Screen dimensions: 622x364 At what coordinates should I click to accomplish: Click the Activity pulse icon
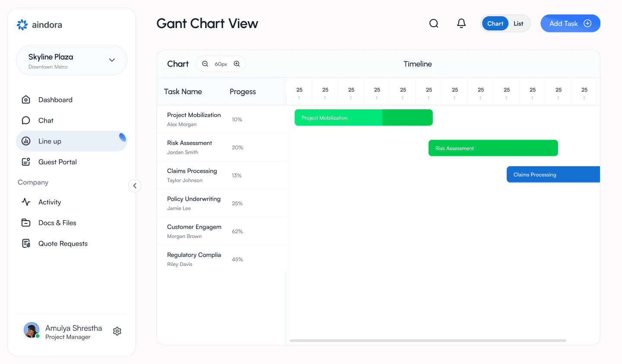26,202
